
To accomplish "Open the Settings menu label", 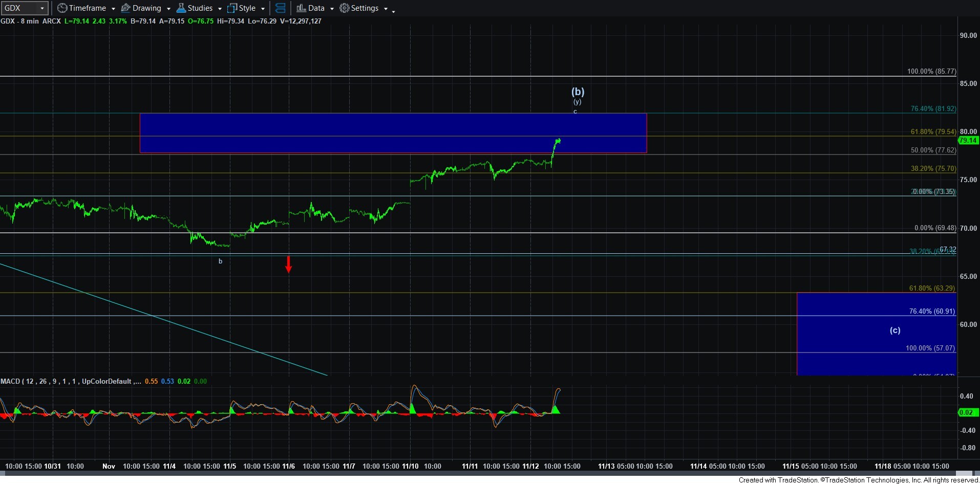I will 365,8.
